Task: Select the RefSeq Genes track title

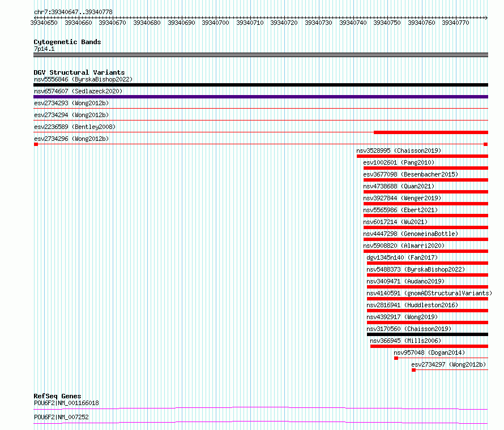Action: coord(57,396)
